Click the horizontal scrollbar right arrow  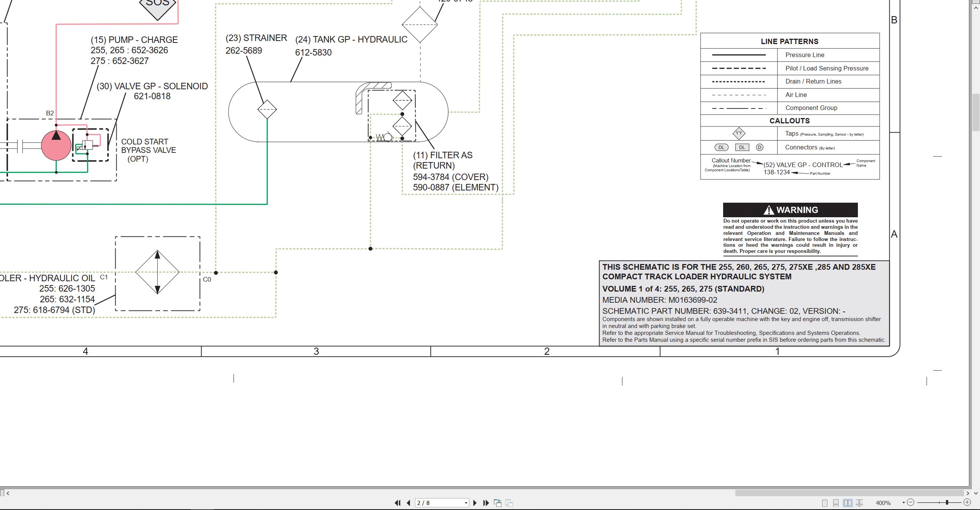967,493
